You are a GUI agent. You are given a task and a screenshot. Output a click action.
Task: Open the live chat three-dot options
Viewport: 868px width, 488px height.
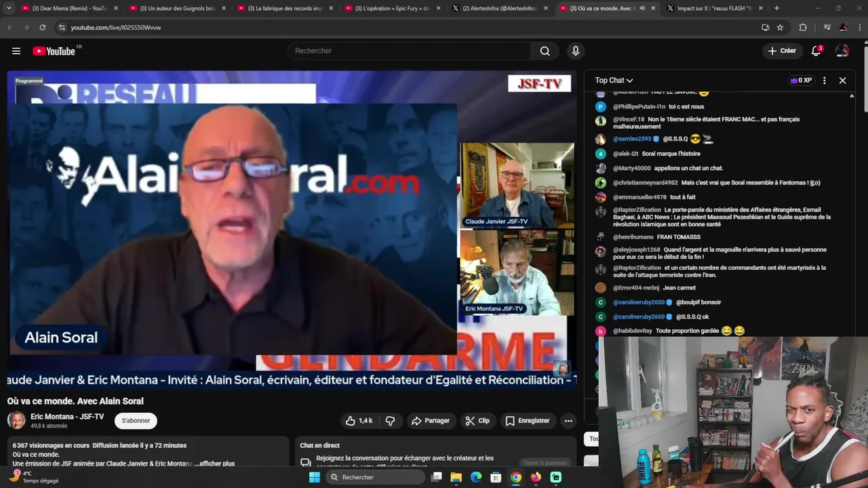824,80
